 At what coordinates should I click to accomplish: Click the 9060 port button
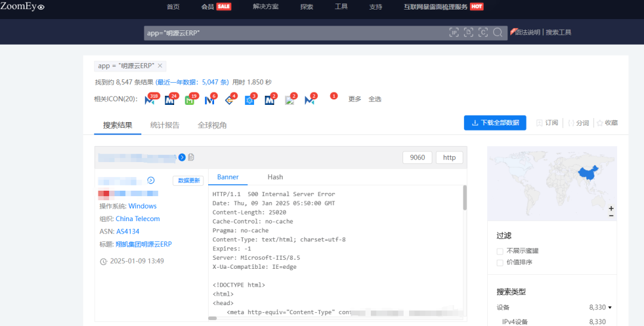click(417, 158)
